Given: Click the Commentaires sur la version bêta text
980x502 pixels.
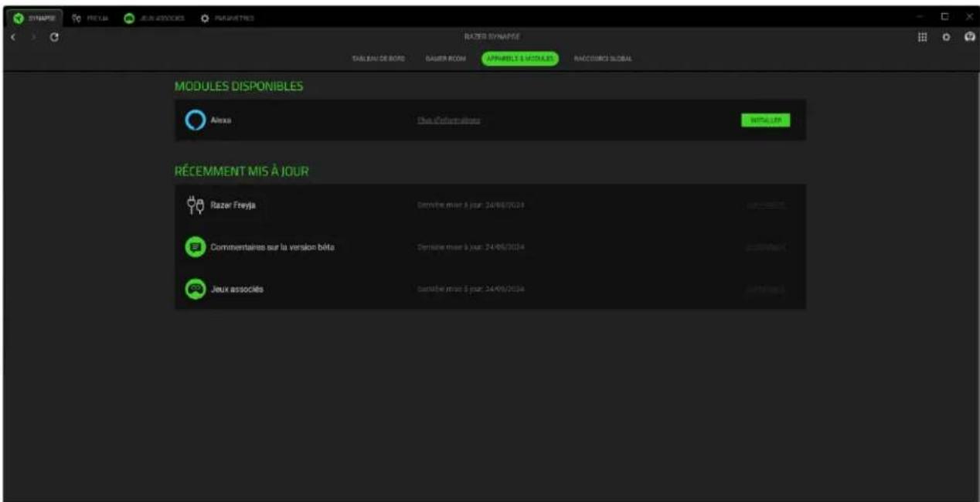Looking at the screenshot, I should coord(273,247).
